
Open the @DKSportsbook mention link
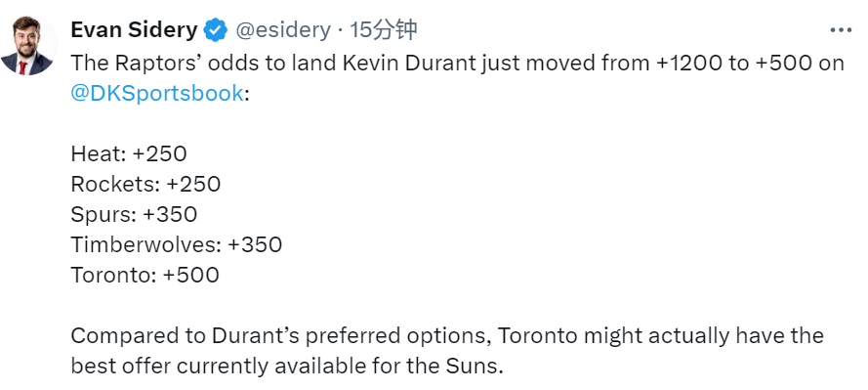pos(157,93)
